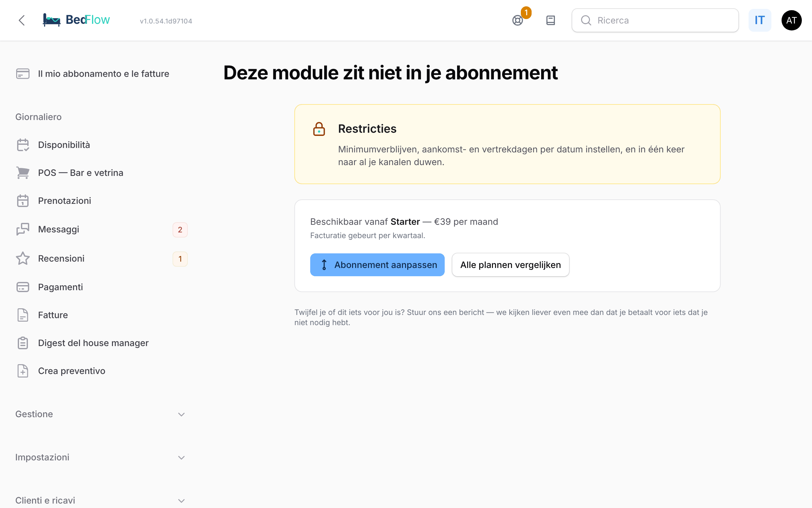This screenshot has width=812, height=508.
Task: Open the BedFlow logo home link
Action: [76, 20]
